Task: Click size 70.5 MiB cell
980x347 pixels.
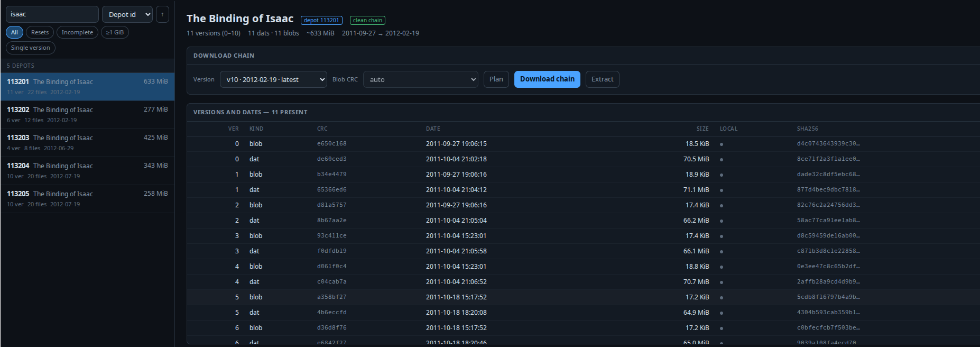Action: coord(696,159)
